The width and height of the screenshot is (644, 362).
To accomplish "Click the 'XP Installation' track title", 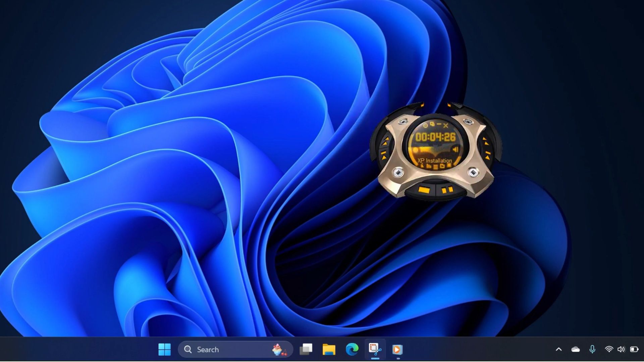I will (x=435, y=161).
